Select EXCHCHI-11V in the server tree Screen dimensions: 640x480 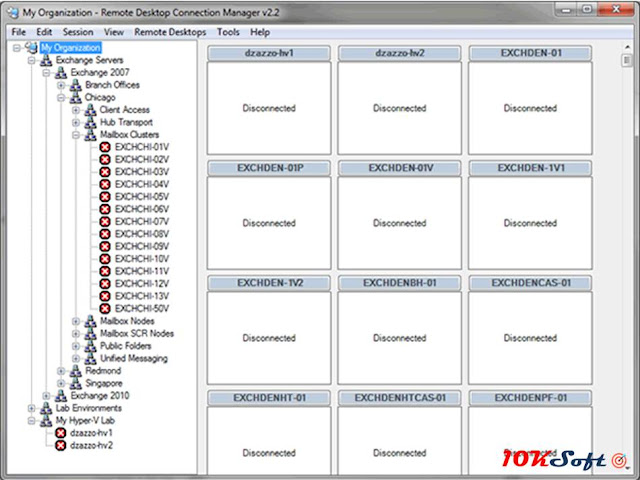click(x=142, y=271)
